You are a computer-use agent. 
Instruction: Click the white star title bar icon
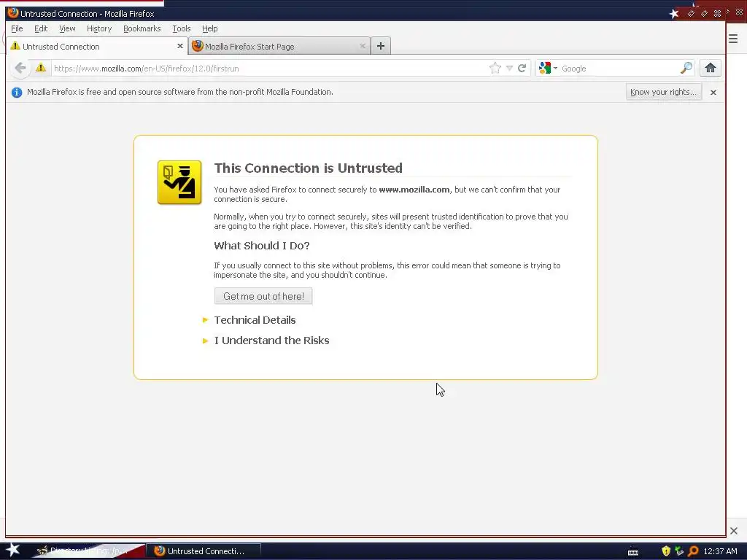[x=674, y=13]
